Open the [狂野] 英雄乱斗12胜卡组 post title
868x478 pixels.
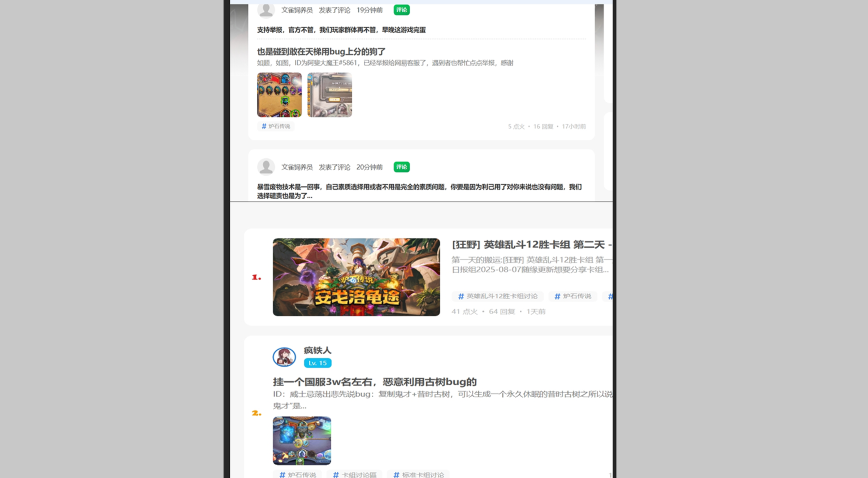(528, 245)
